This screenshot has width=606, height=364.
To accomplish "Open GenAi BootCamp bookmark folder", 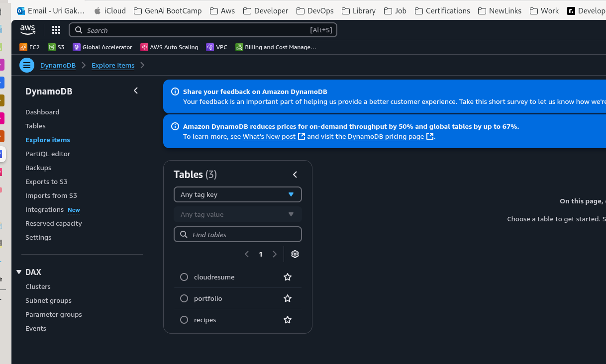I will [168, 10].
